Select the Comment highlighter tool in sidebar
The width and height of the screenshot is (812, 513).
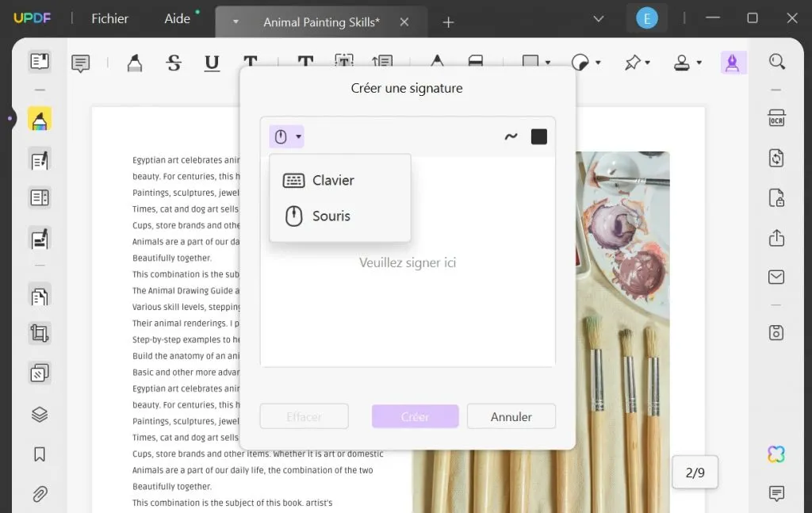(x=40, y=119)
